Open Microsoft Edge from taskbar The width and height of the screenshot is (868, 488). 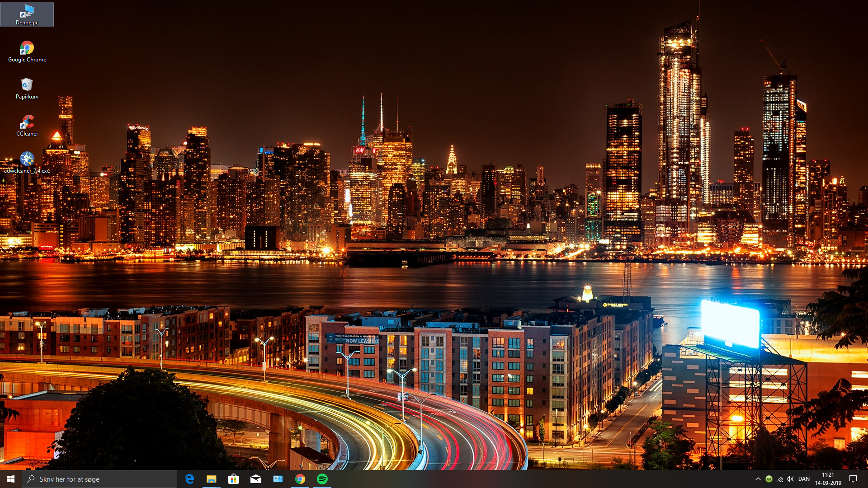point(189,479)
